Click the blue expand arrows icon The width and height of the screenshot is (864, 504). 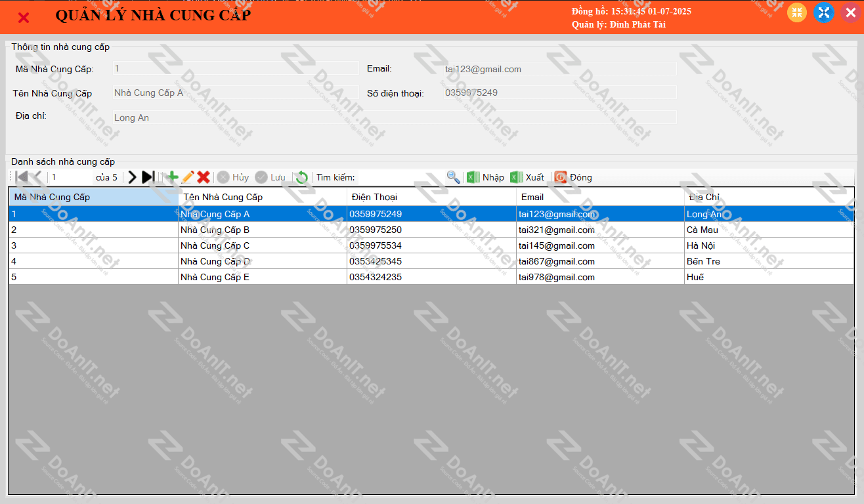(824, 12)
